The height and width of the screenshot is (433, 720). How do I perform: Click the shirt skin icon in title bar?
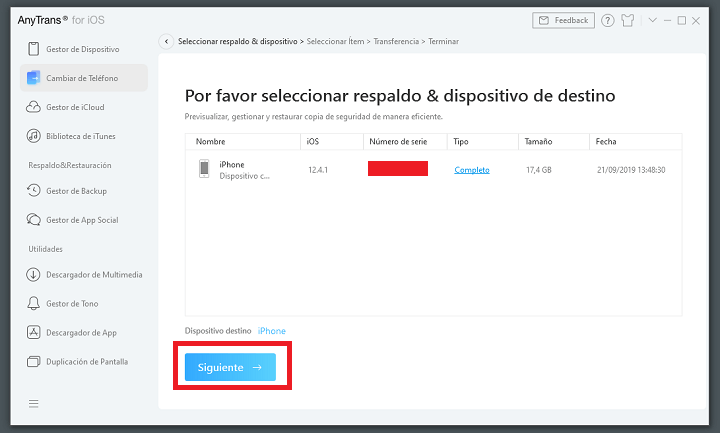click(628, 20)
